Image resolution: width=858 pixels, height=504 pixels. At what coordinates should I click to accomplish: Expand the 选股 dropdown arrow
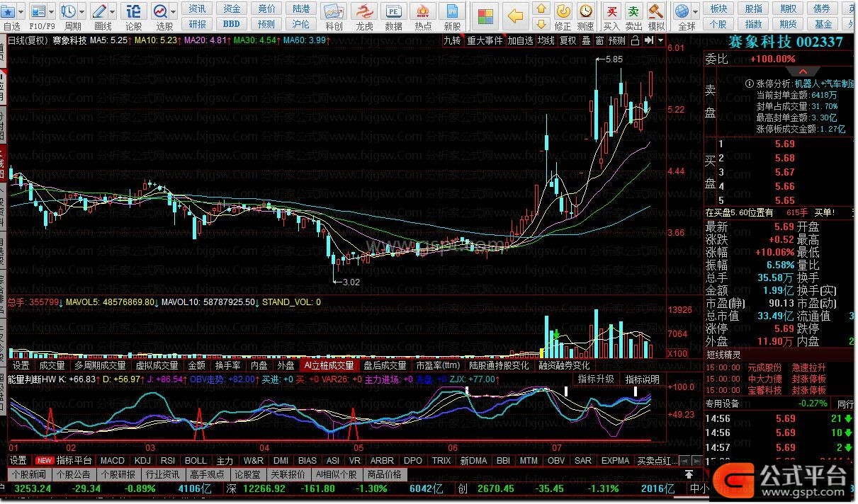[x=174, y=11]
